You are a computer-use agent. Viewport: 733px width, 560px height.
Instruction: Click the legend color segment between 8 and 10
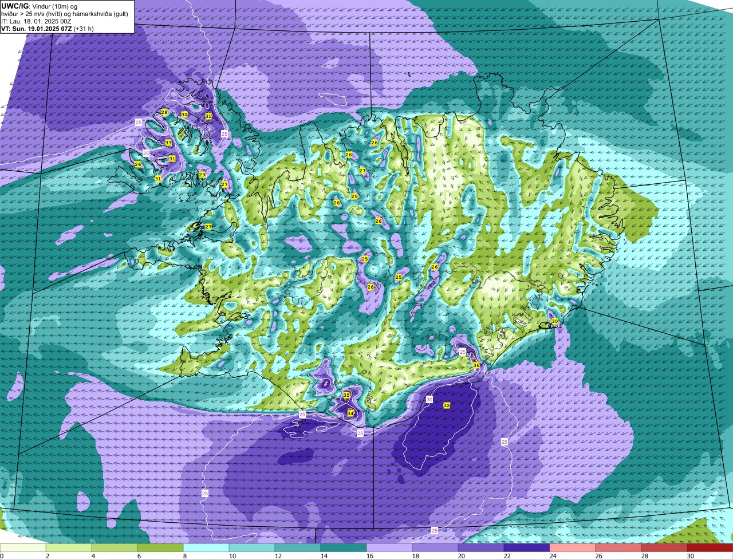pyautogui.click(x=206, y=547)
